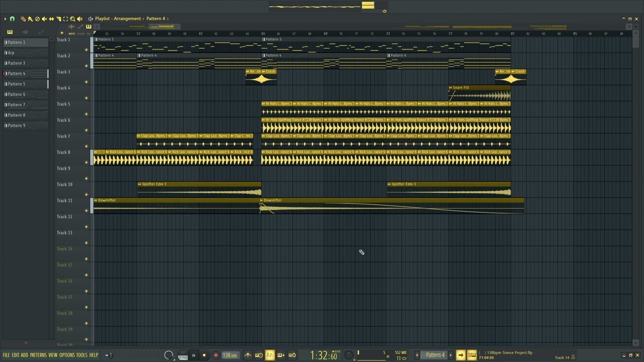This screenshot has height=362, width=644.
Task: Activate the Playback speaker tool
Action: 79,19
